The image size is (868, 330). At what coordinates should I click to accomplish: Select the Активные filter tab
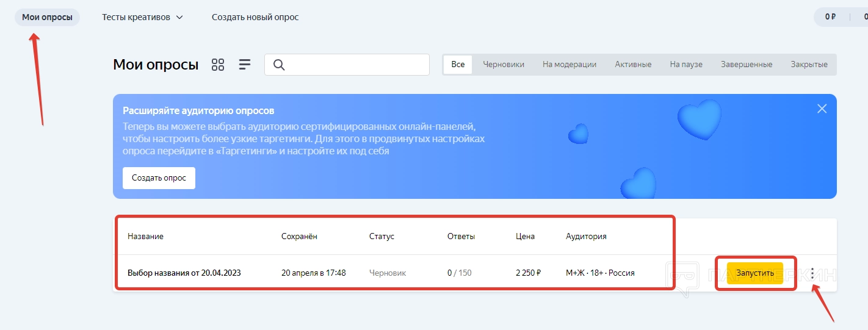pos(633,64)
